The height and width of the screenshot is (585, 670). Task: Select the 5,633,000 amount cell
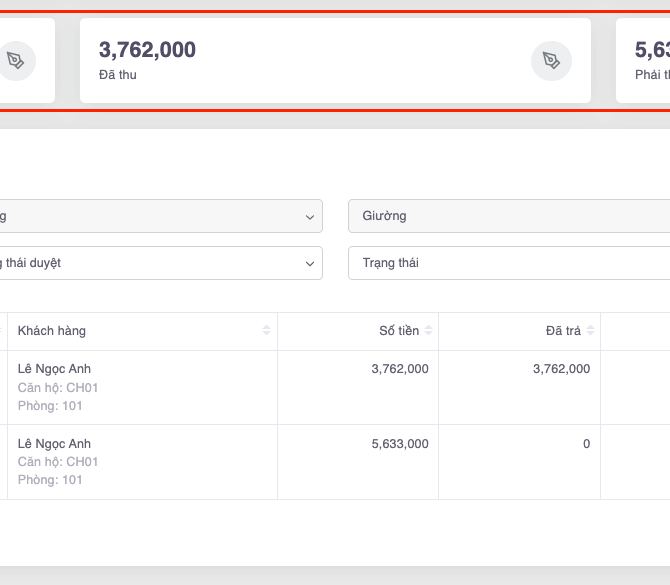[399, 444]
